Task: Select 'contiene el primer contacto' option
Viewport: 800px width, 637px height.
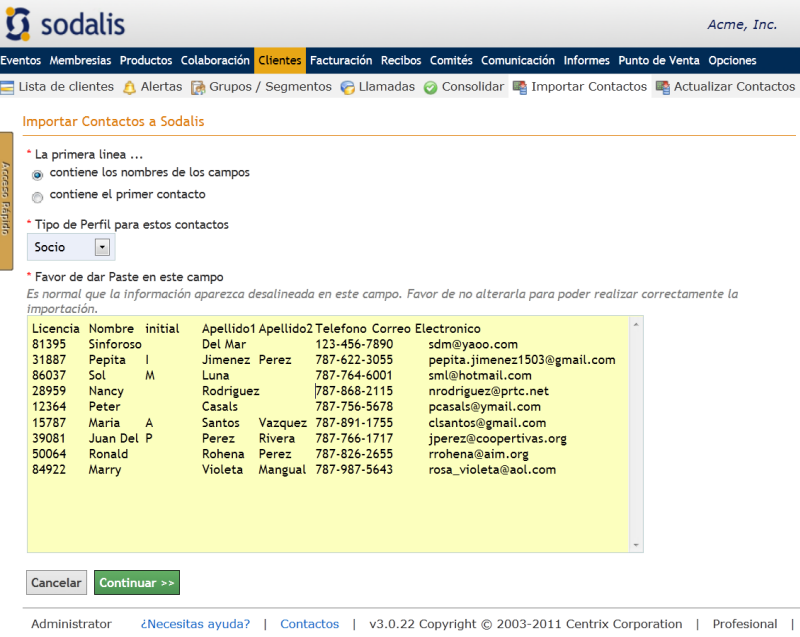Action: (x=38, y=197)
